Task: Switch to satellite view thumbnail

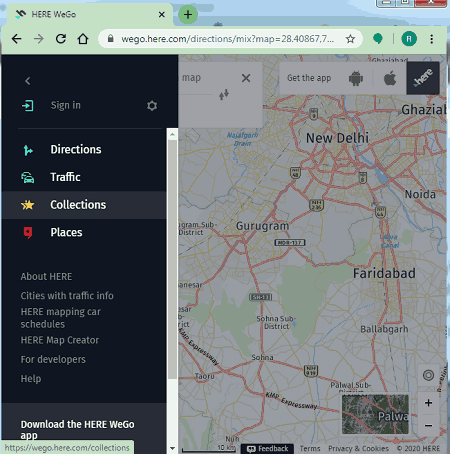Action: coord(375,414)
